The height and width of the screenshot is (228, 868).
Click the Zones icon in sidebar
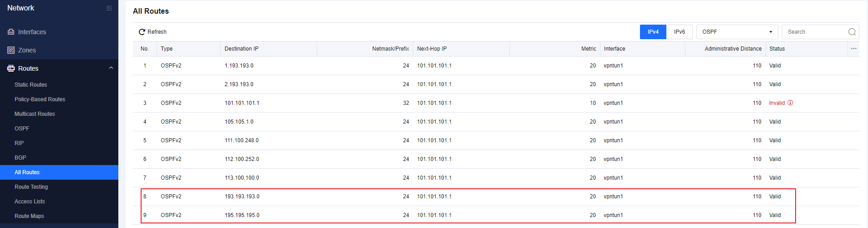pyautogui.click(x=11, y=50)
